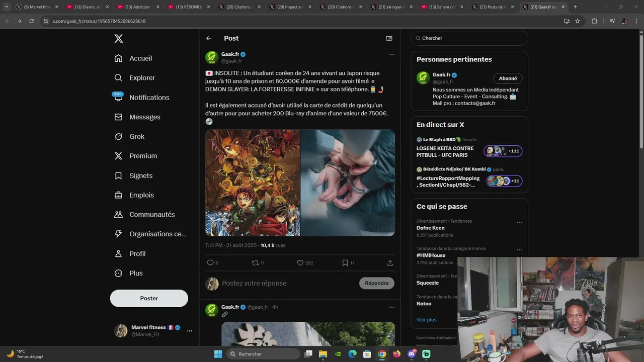Open reader view icon beside Post header

pos(389,38)
